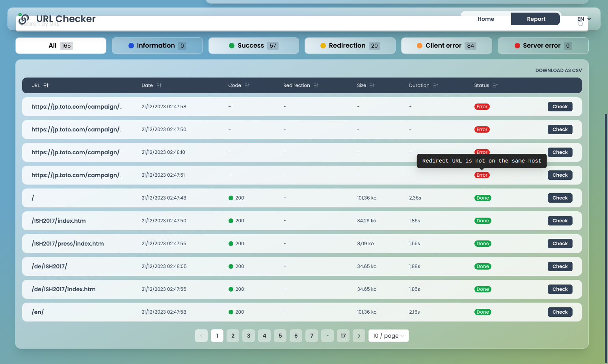This screenshot has height=364, width=608.
Task: Select the All filter tab
Action: coord(61,46)
